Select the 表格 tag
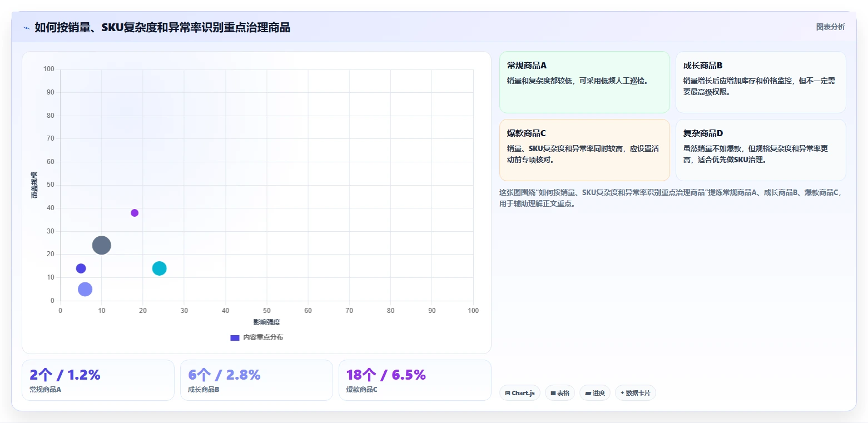Screen dimensions: 868x423 (x=560, y=393)
